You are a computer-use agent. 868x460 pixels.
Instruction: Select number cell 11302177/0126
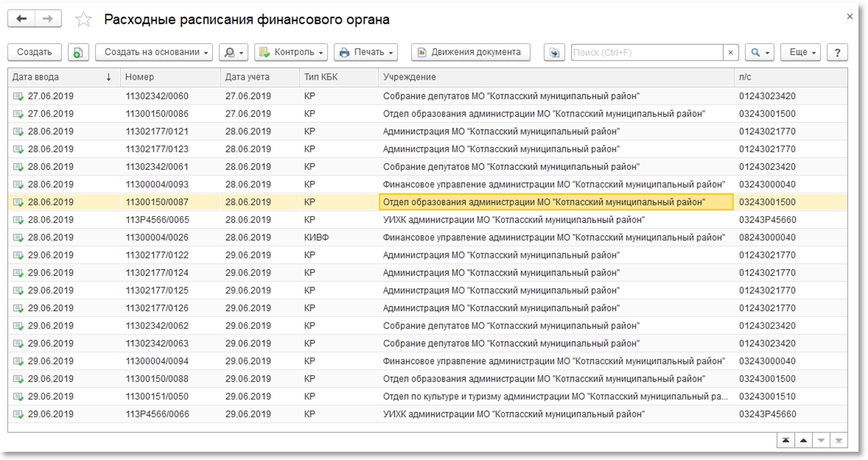click(x=171, y=308)
